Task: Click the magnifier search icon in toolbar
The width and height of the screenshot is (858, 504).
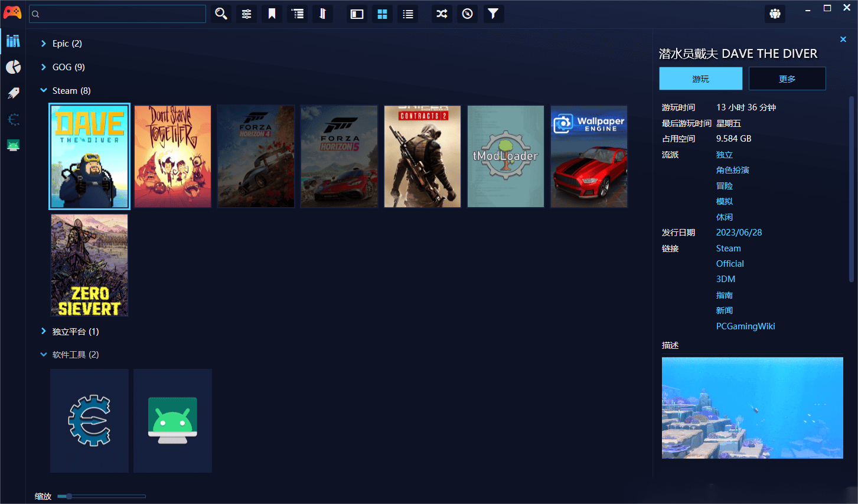Action: 221,14
